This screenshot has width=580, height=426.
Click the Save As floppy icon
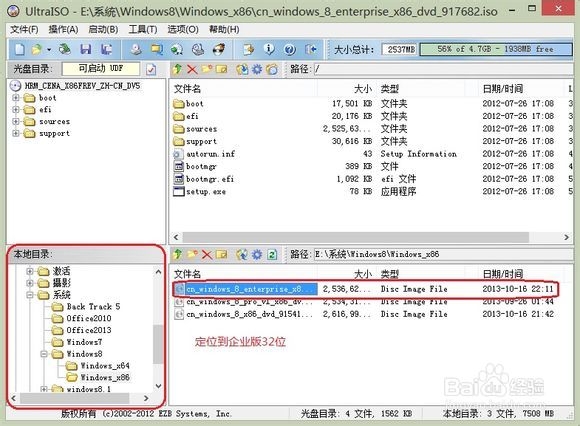tap(107, 49)
